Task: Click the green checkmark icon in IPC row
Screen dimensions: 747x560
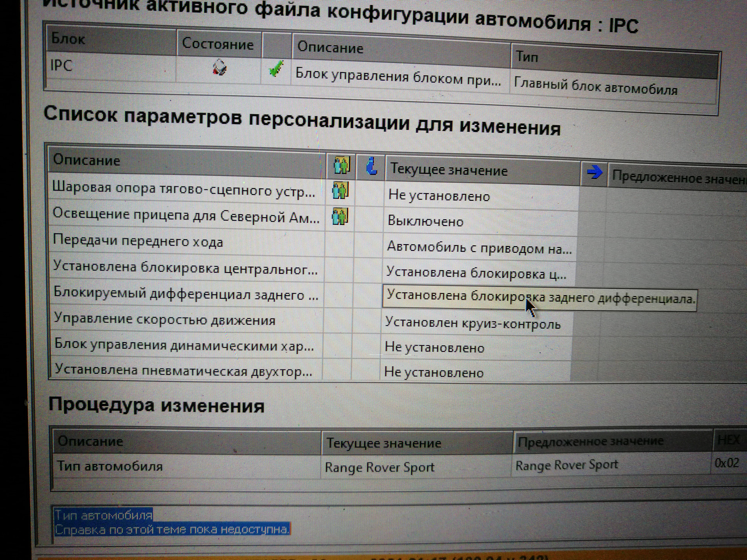Action: 276,69
